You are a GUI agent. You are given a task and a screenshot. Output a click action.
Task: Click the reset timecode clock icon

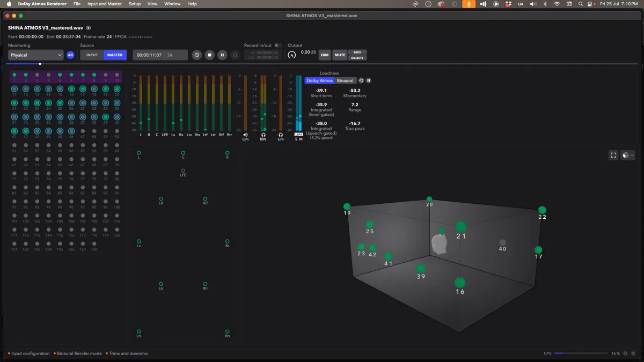(x=197, y=55)
